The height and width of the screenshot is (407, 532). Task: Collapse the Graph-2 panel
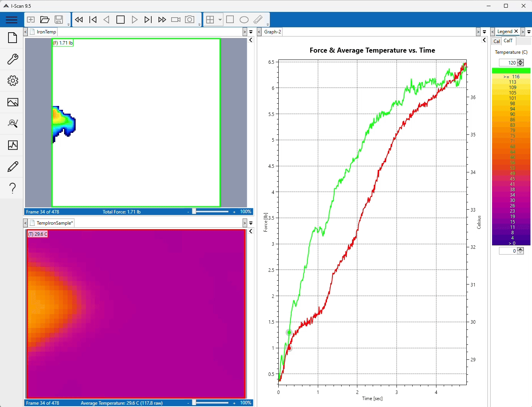tap(484, 40)
